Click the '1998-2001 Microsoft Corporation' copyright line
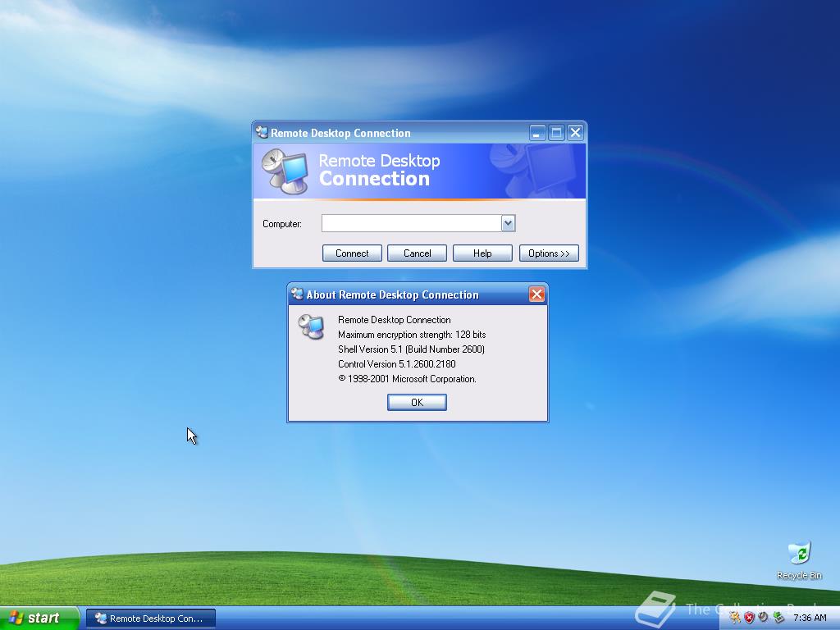This screenshot has height=630, width=840. click(407, 379)
